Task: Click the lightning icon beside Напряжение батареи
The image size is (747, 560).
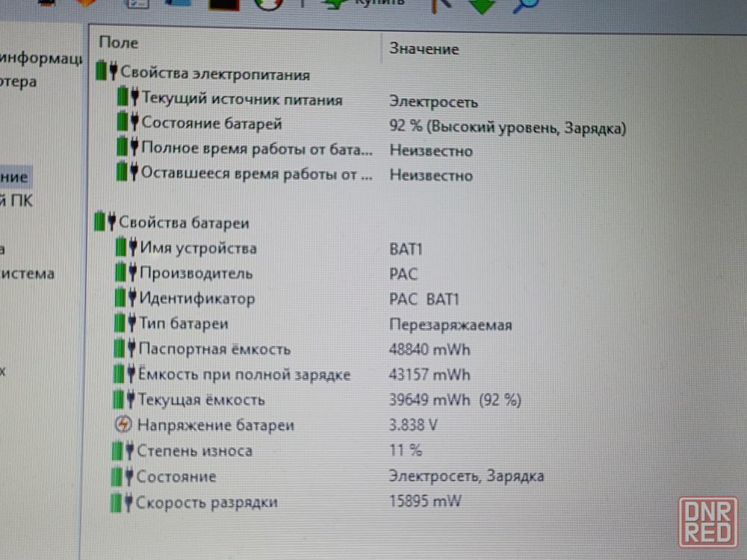Action: [123, 425]
